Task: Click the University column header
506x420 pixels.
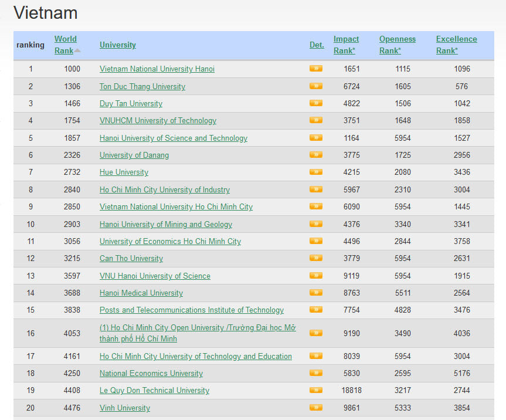Action: 117,45
